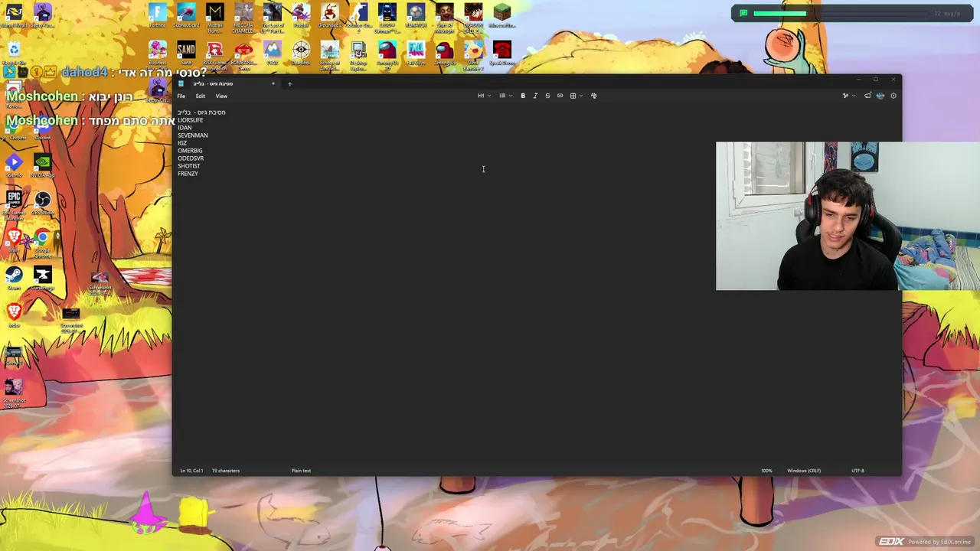
Task: Open the Recycle Bin
Action: [14, 54]
